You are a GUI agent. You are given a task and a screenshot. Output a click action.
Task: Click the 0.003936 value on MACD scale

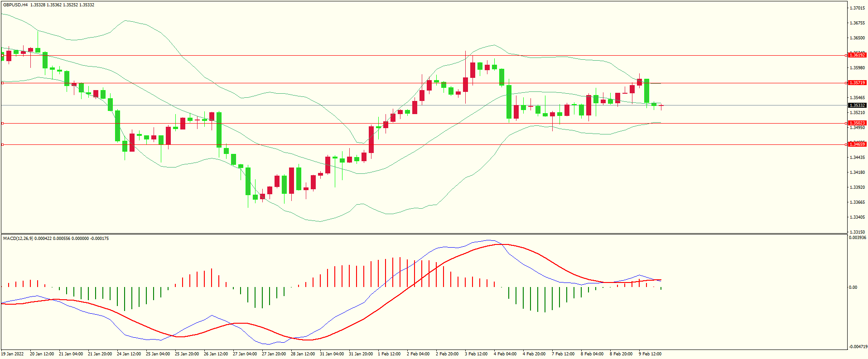click(856, 238)
